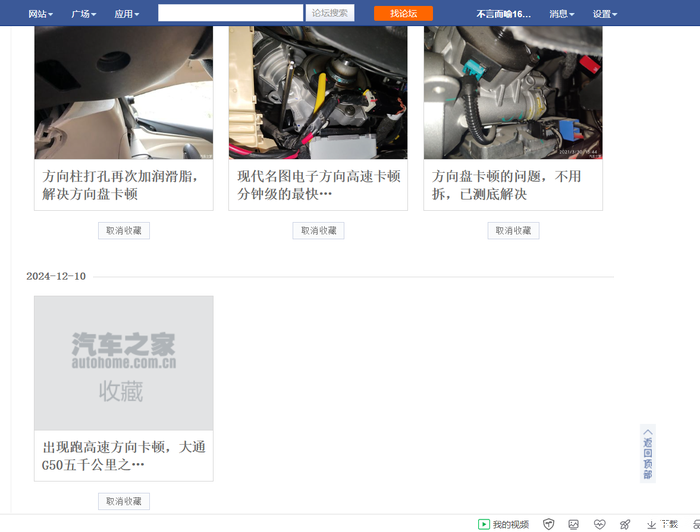Screen dimensions: 700x532
Task: Click the orange 找论坛 button
Action: (403, 13)
